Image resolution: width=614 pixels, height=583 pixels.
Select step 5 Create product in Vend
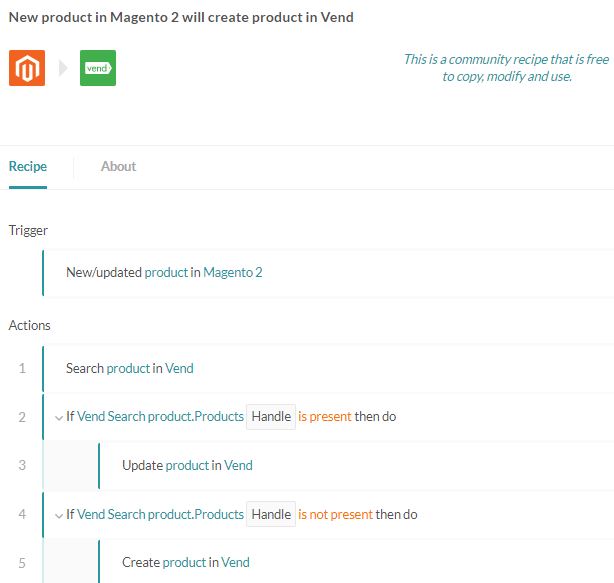pyautogui.click(x=356, y=562)
